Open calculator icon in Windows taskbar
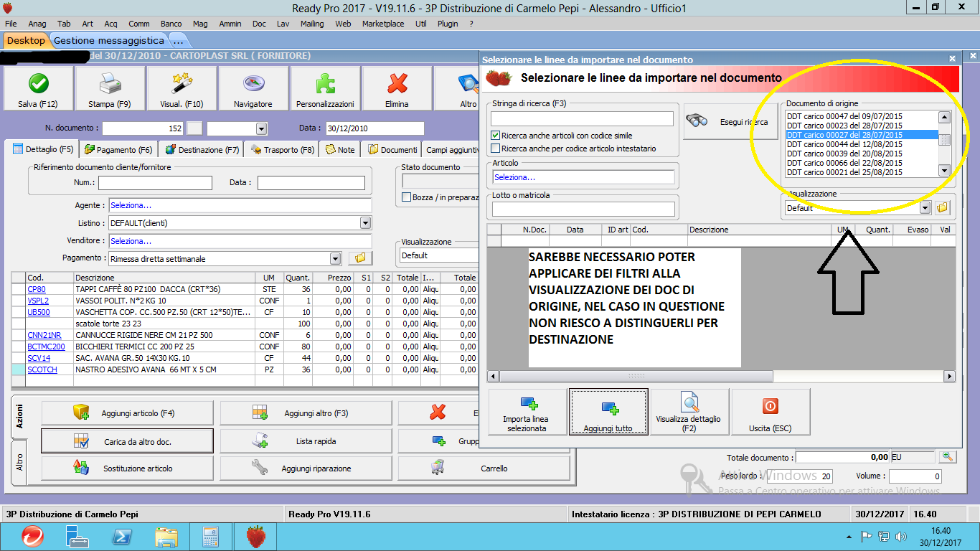Screen dimensions: 980x551 point(211,536)
